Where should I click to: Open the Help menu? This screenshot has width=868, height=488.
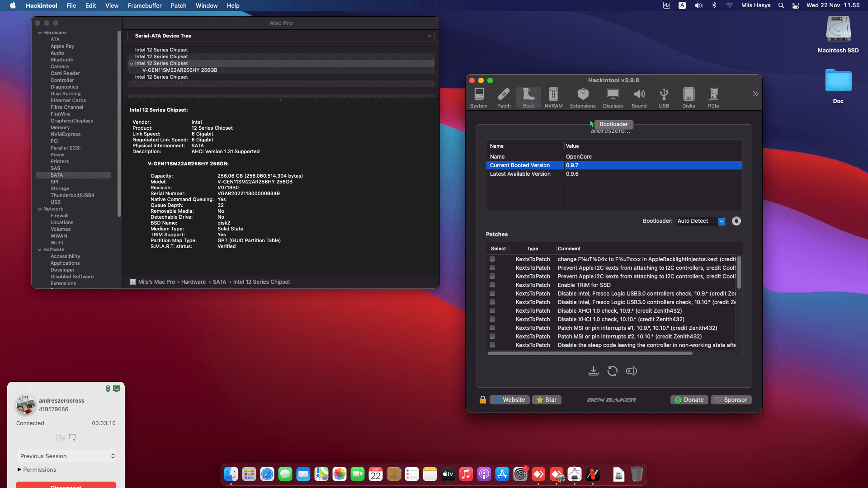(233, 5)
